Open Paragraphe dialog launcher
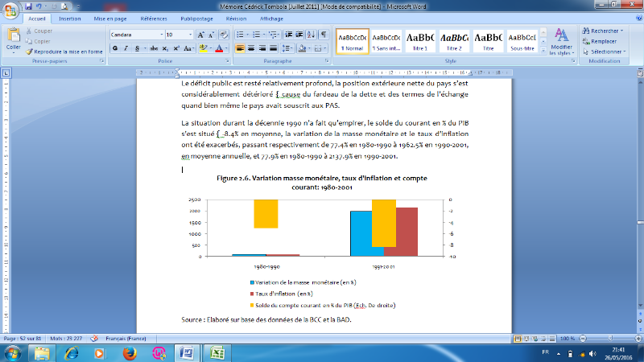This screenshot has height=362, width=644. pyautogui.click(x=327, y=61)
